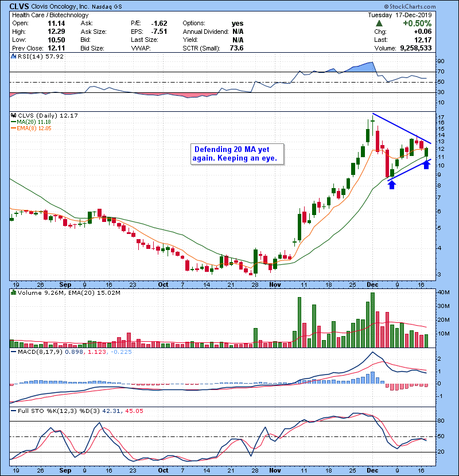Screen dimensions: 459x476
Task: Click the Chg value +0.06
Action: pyautogui.click(x=422, y=32)
